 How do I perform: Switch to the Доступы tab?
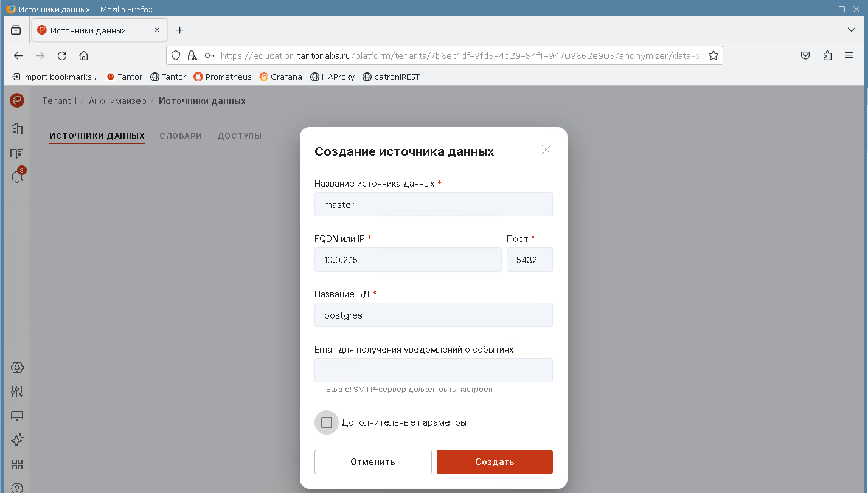[240, 136]
